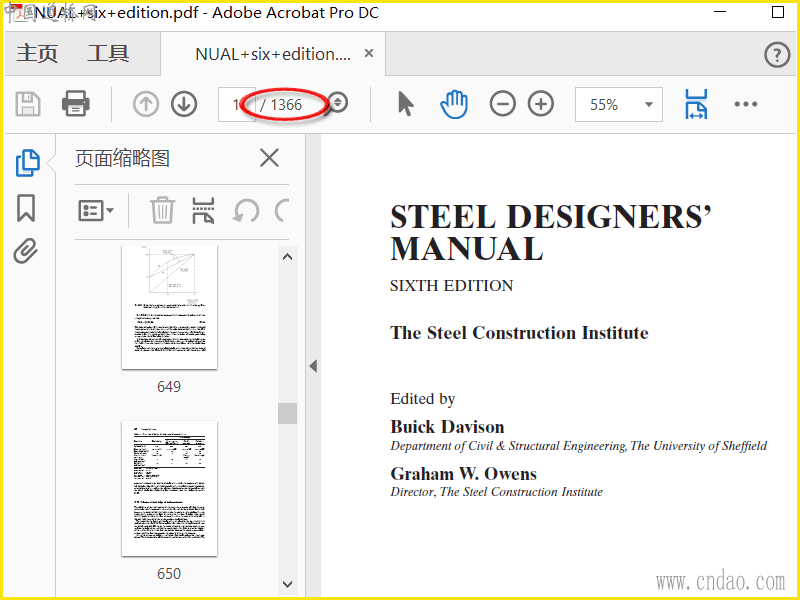Click the 650 page label

(x=169, y=573)
